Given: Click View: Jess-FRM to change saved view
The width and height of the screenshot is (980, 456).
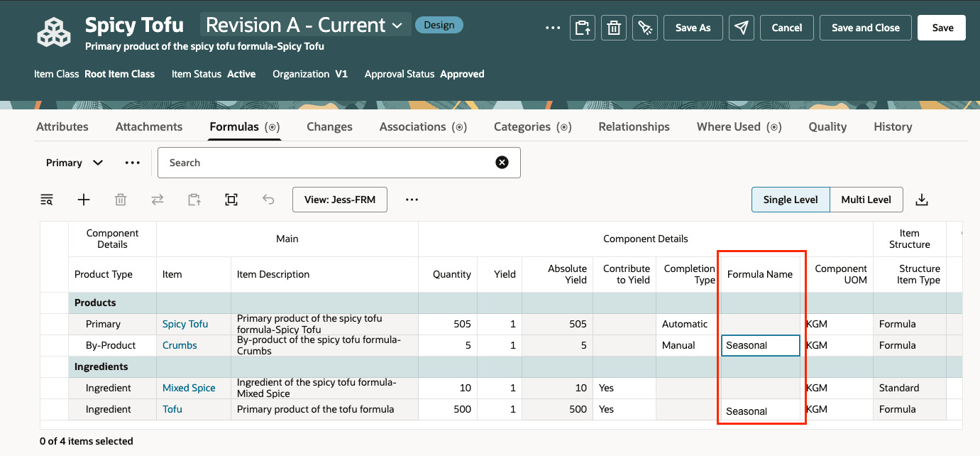Looking at the screenshot, I should tap(339, 200).
